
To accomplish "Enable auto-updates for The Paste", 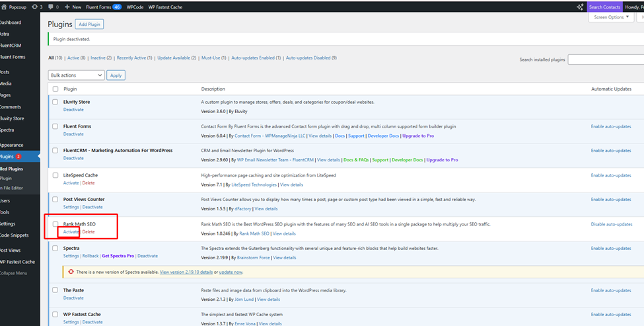I will [611, 290].
